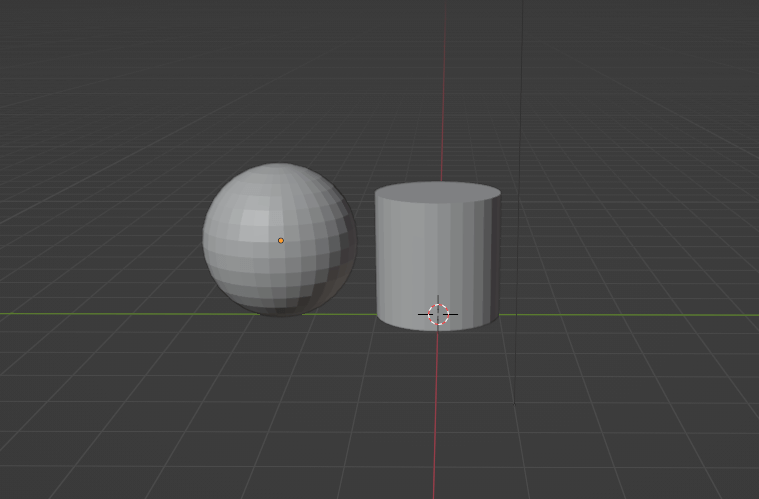Screen dimensions: 759x499
Task: Click the red axis line below the cylinder
Action: coord(435,420)
